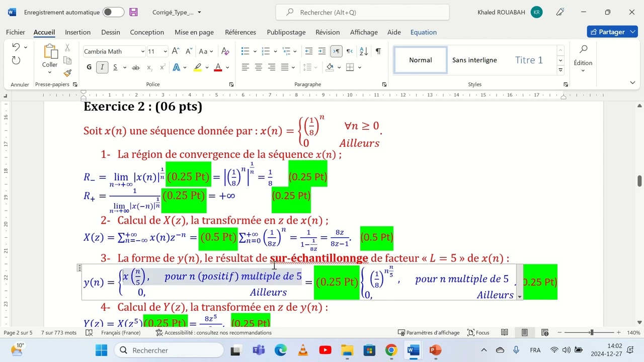Image resolution: width=644 pixels, height=362 pixels.
Task: Click the Focus button in status bar
Action: (478, 332)
